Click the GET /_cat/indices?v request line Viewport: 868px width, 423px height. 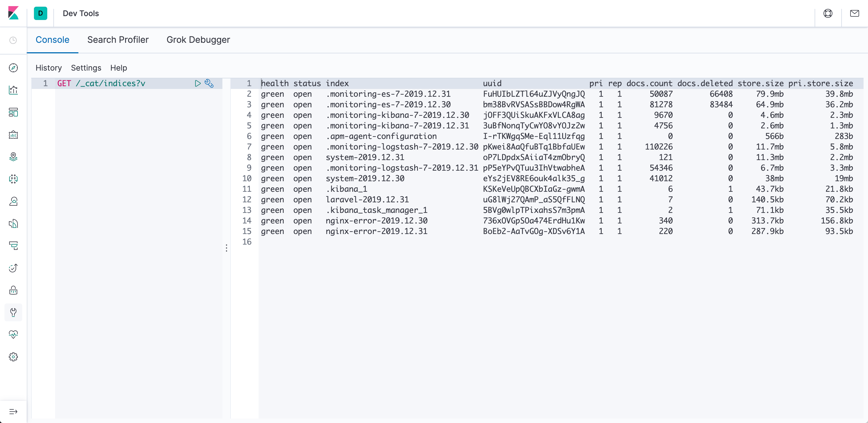coord(101,83)
